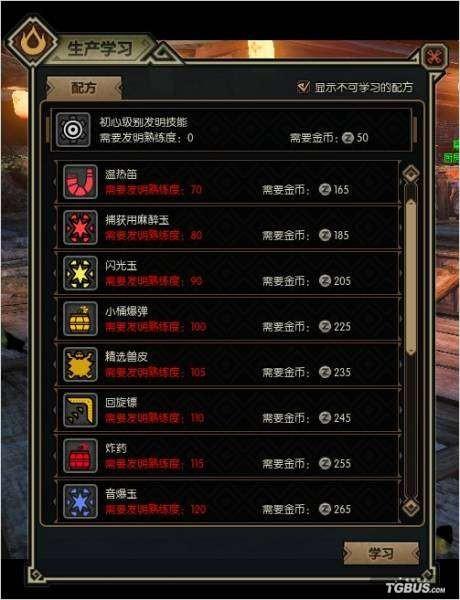Select the 捕获用麻醉玉 recipe icon

pos(80,227)
